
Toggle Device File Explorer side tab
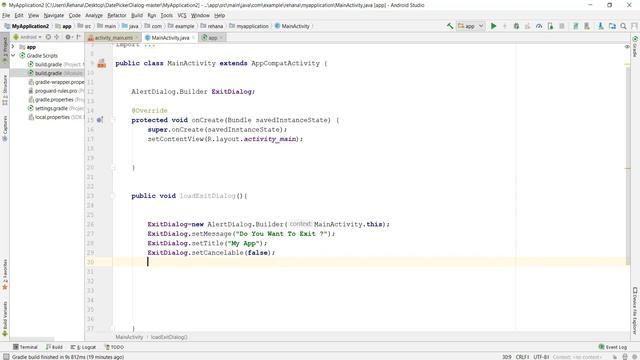click(x=635, y=311)
